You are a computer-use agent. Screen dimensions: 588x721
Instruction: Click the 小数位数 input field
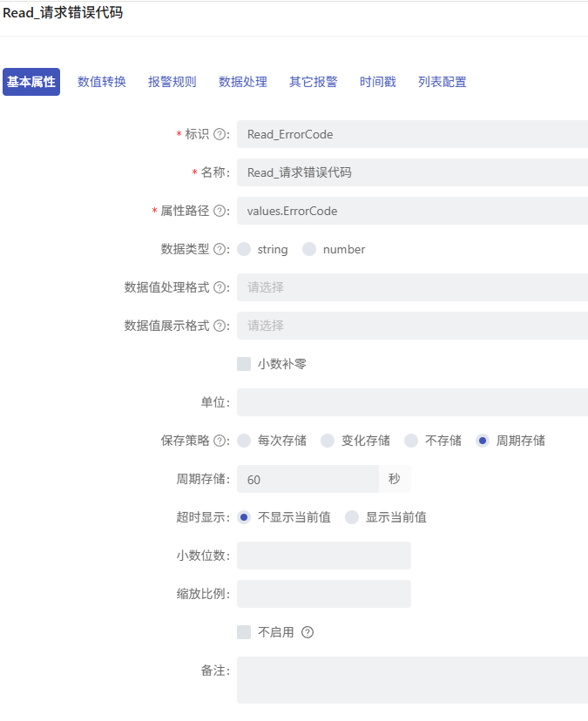324,556
